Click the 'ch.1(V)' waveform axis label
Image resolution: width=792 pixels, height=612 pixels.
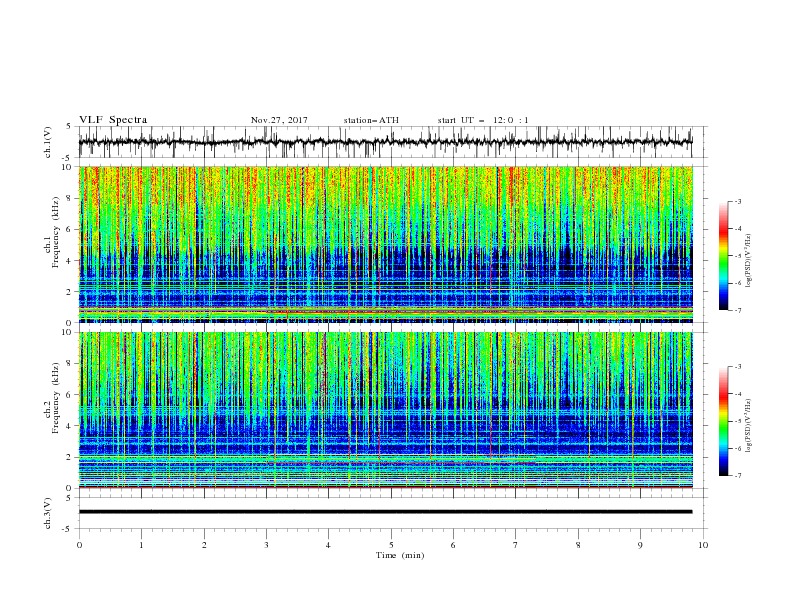(48, 142)
